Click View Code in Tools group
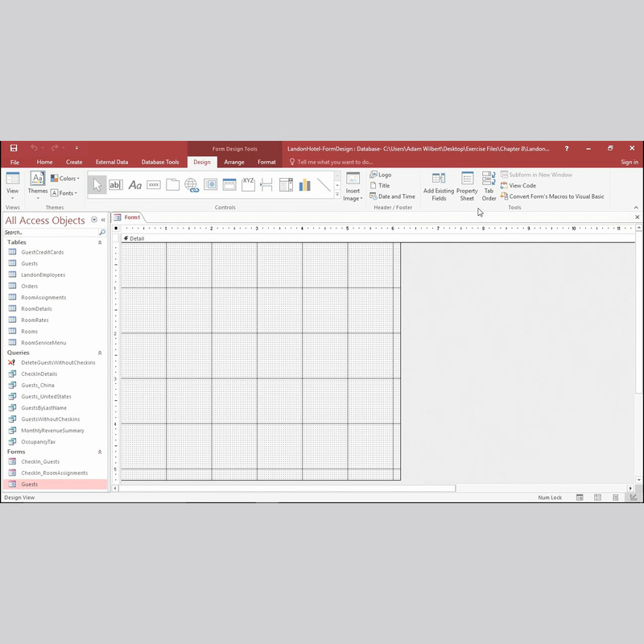 point(518,186)
